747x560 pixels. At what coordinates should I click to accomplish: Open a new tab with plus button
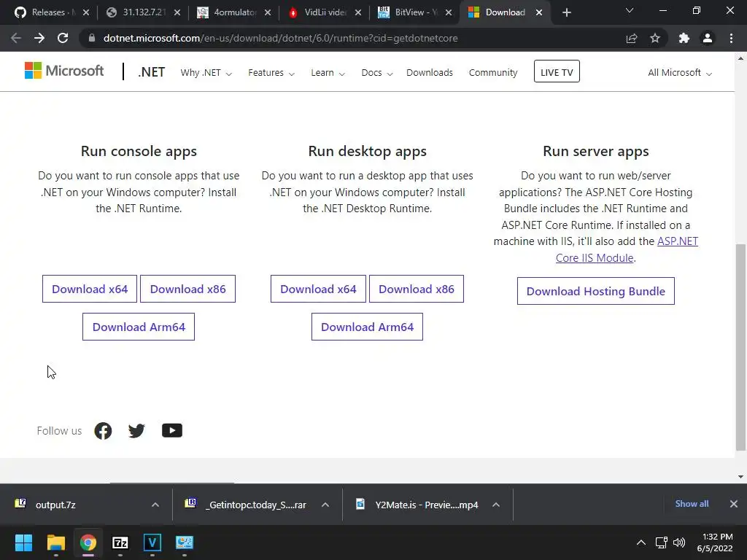click(566, 12)
